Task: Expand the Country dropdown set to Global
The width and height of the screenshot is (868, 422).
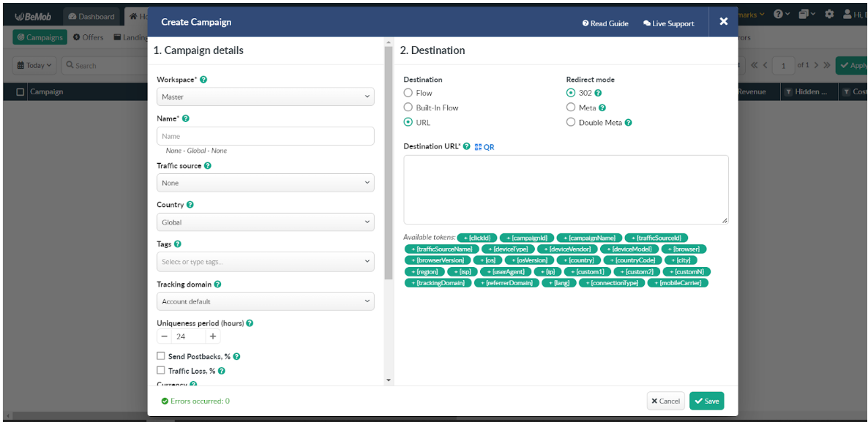Action: click(x=265, y=222)
